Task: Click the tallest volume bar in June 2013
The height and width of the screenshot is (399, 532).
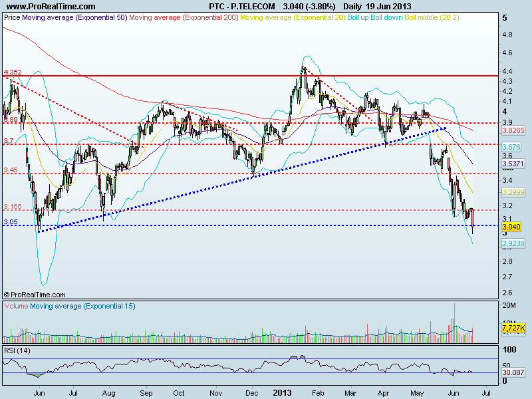Action: click(454, 323)
